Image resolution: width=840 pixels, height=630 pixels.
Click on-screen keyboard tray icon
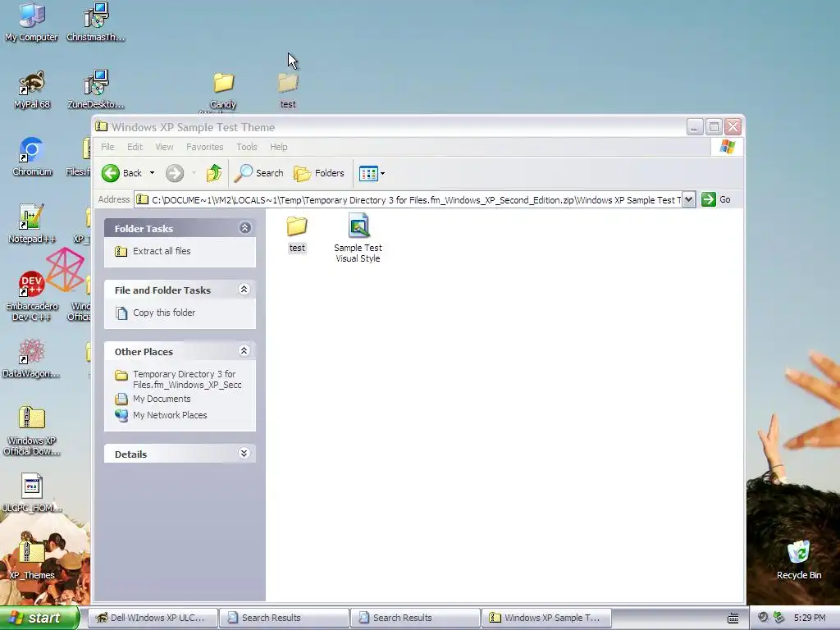[733, 619]
